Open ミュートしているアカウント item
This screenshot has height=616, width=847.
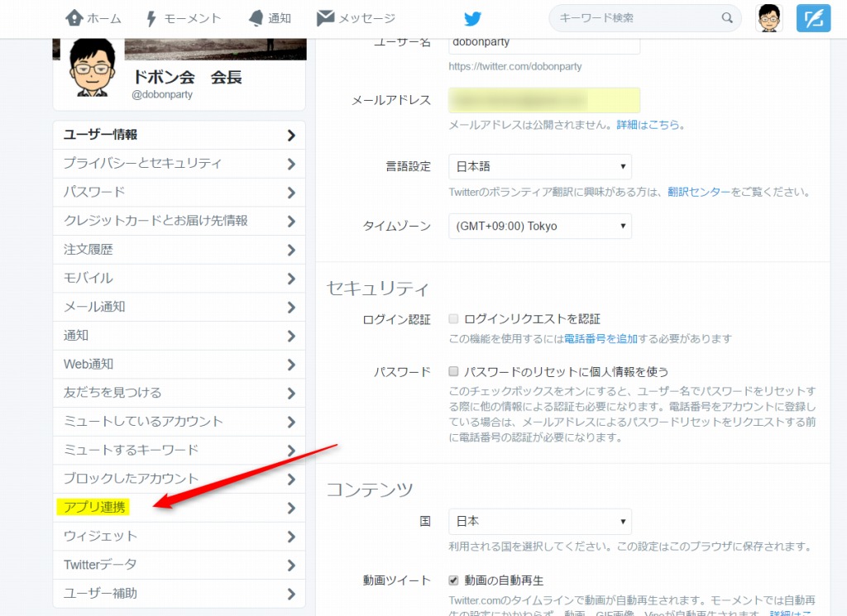pyautogui.click(x=179, y=422)
